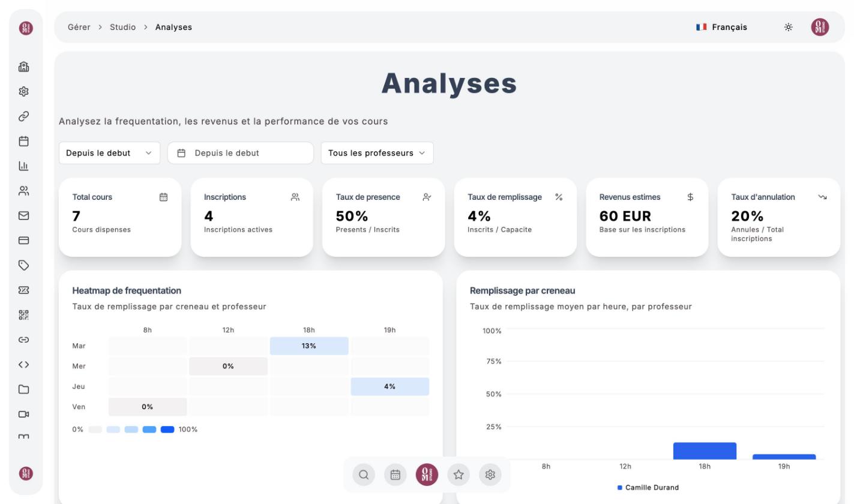
Task: Click the 13% heatmap cell for Mar 18h
Action: coord(309,346)
